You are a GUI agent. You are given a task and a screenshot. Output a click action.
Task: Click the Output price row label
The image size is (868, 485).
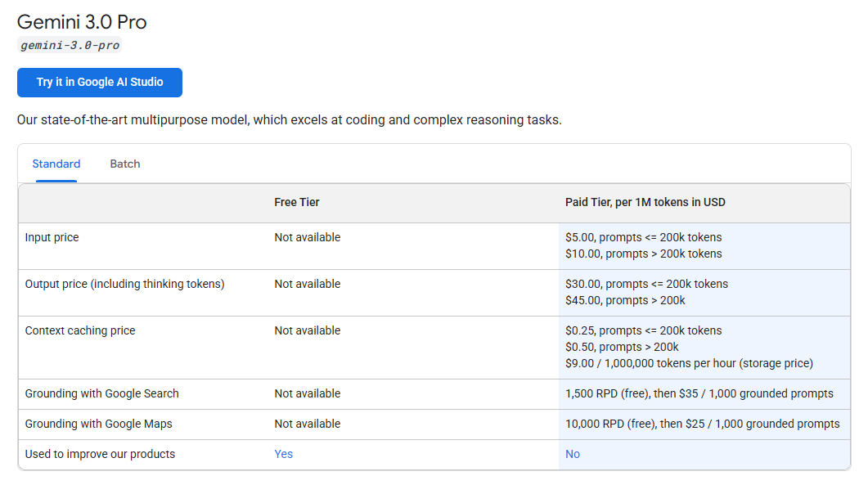coord(124,284)
